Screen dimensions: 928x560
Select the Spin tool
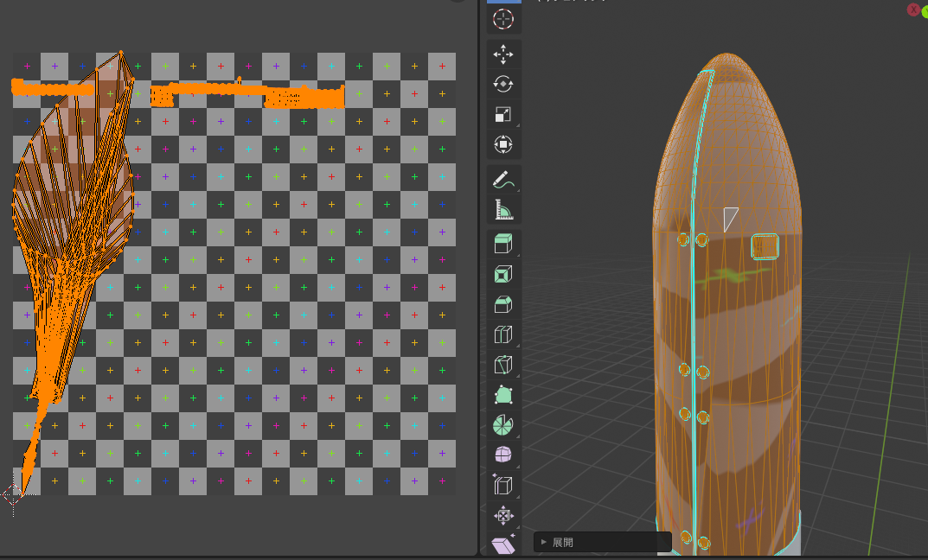(503, 424)
